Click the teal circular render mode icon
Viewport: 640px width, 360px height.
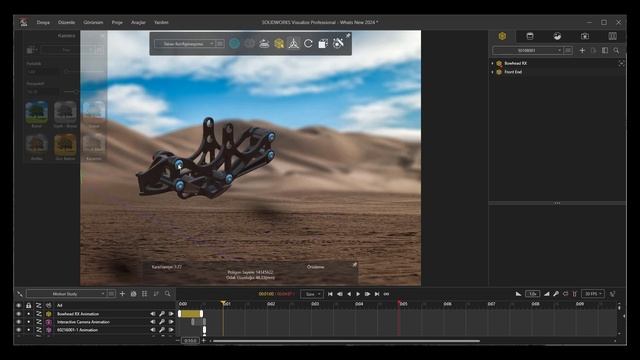pos(234,43)
